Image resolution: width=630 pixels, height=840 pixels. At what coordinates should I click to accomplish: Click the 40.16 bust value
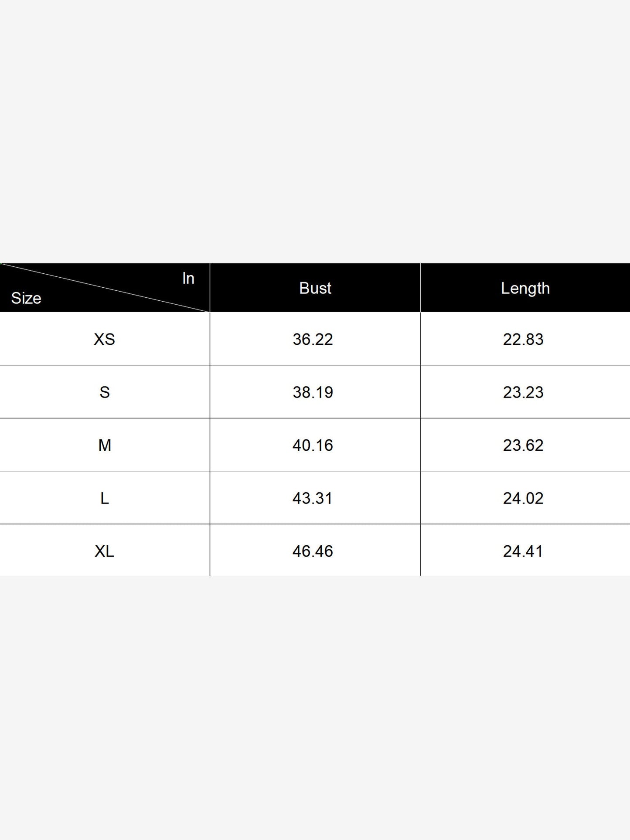313,445
